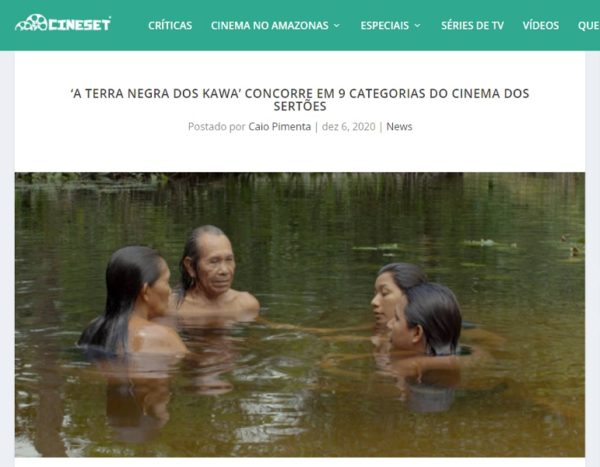
Task: Open the Cinema no Amazonas menu
Action: (269, 26)
